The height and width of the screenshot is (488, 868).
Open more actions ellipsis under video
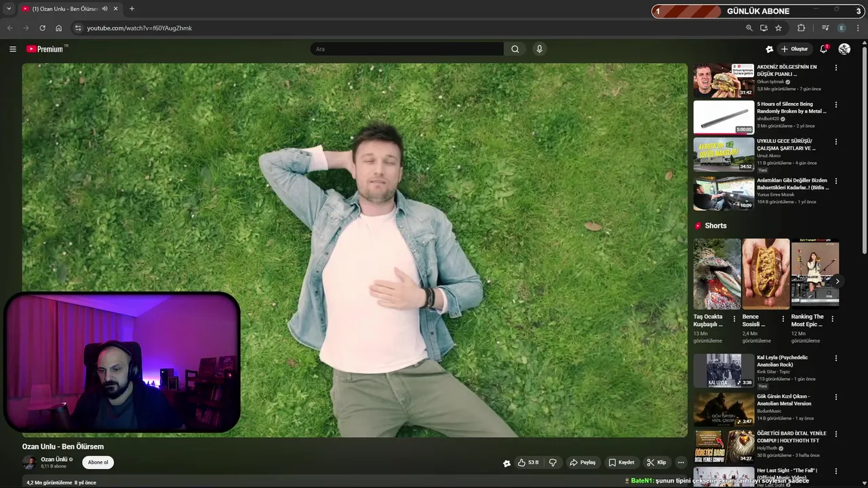pos(681,462)
